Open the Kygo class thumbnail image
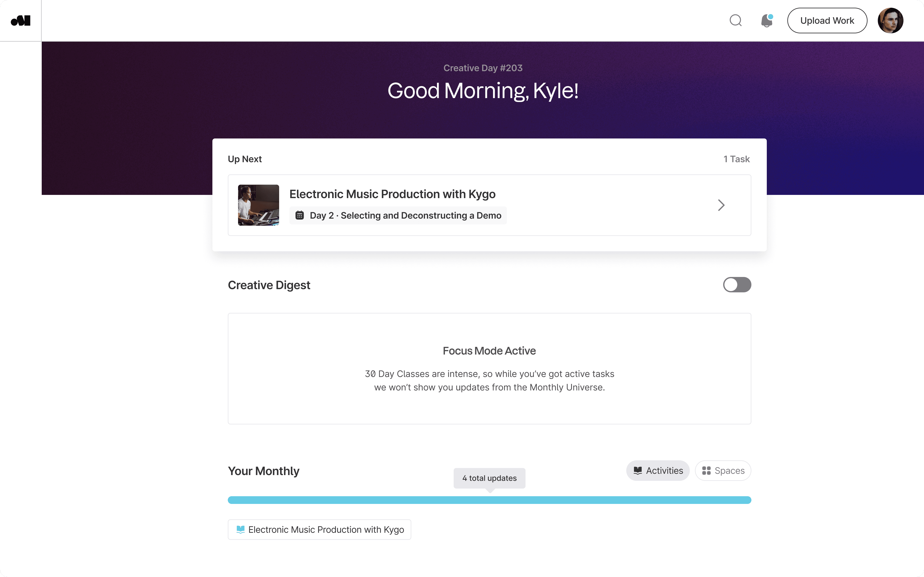This screenshot has height=577, width=924. [x=259, y=205]
